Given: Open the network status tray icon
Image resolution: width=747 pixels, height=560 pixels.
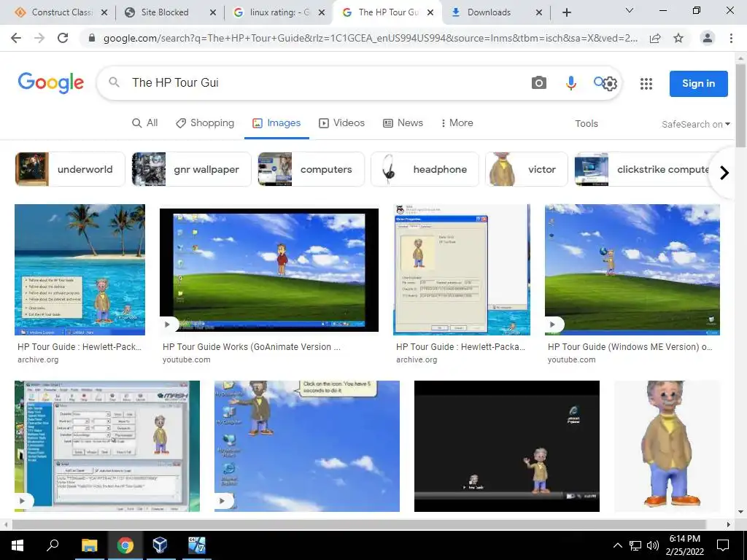Looking at the screenshot, I should pyautogui.click(x=635, y=545).
